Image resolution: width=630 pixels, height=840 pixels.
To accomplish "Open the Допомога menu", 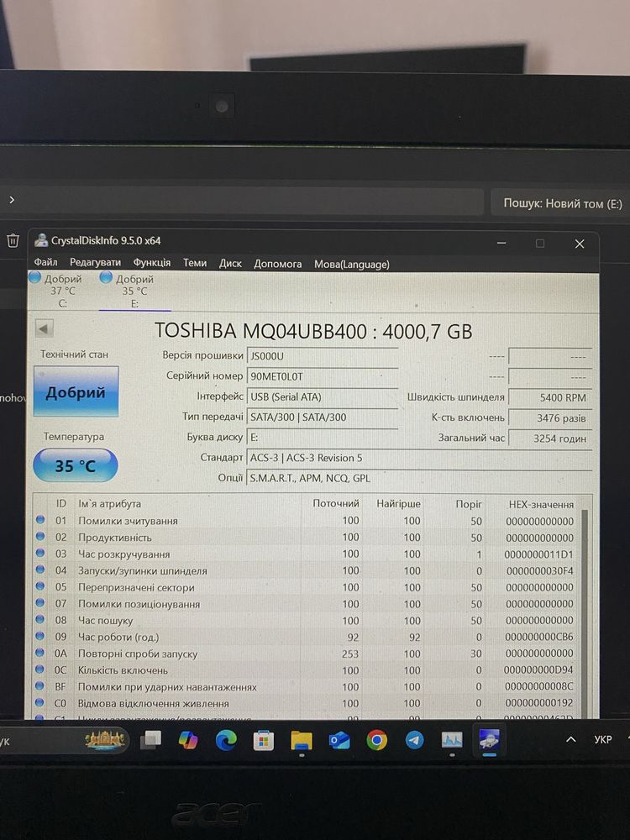I will (x=277, y=264).
